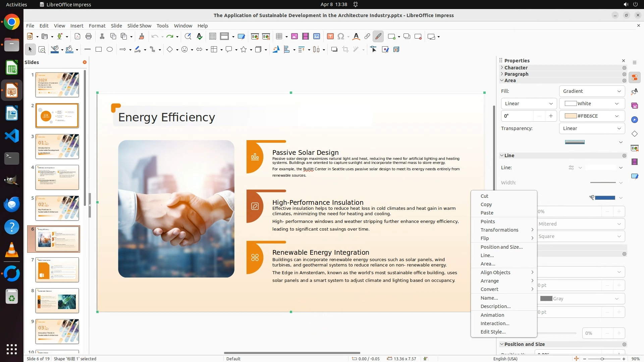Choose Position and Size from context menu
This screenshot has height=362, width=644.
pos(501,247)
